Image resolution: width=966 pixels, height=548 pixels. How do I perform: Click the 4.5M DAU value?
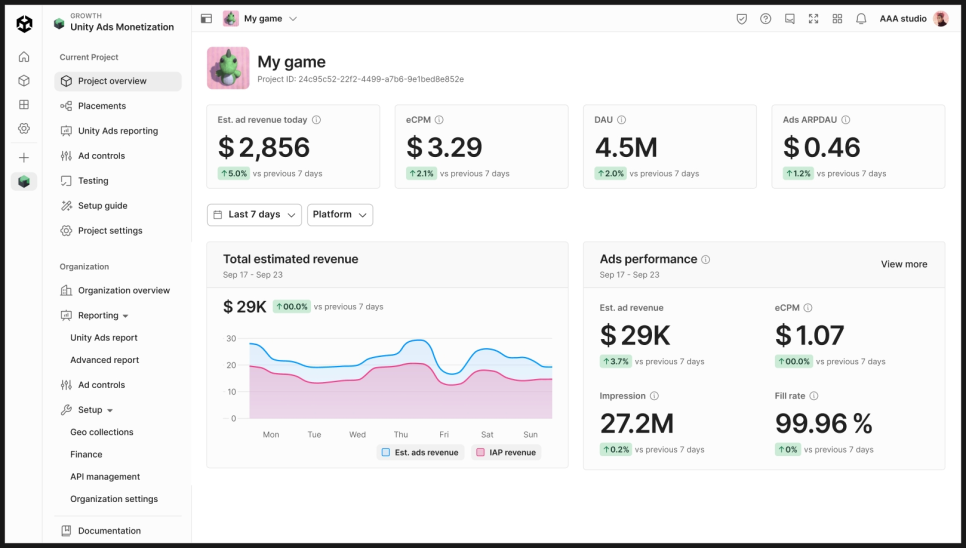[x=626, y=148]
